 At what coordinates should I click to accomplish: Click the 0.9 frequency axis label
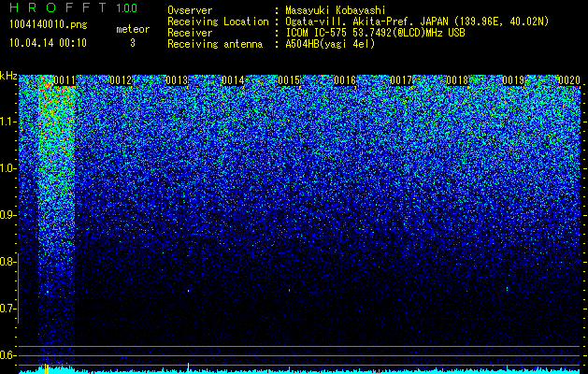point(7,215)
